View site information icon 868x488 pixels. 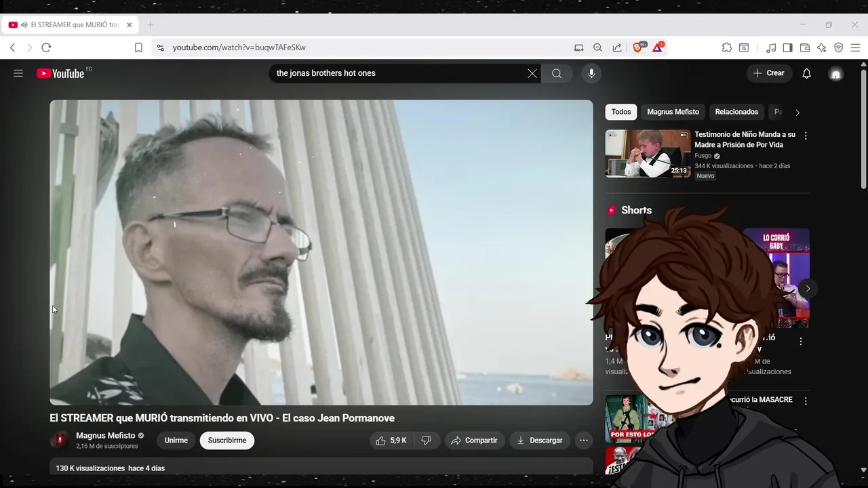(x=160, y=47)
